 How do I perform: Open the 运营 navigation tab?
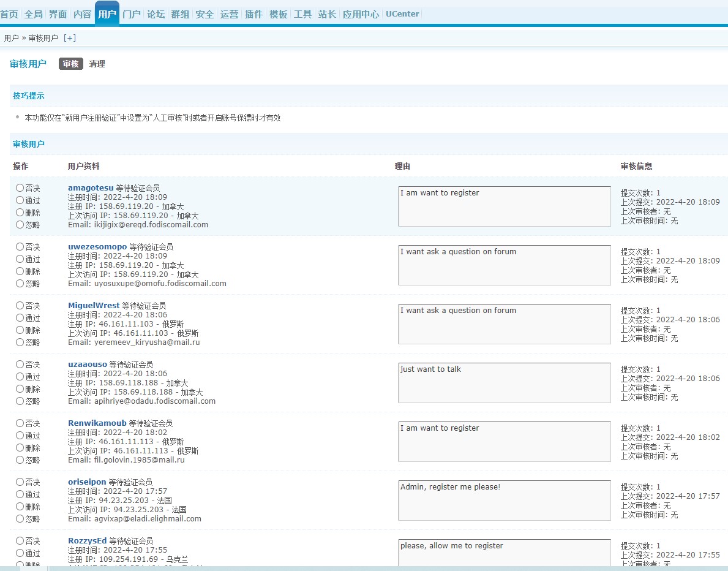[229, 14]
